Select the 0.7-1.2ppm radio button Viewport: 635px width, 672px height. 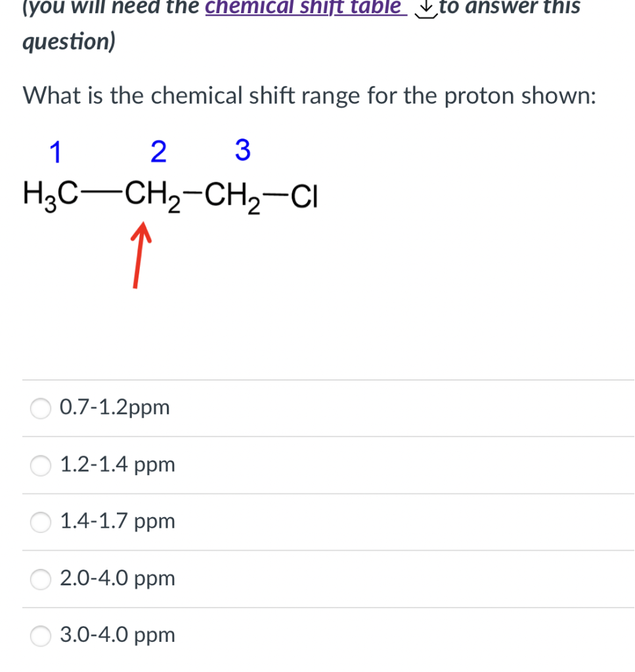coord(40,408)
